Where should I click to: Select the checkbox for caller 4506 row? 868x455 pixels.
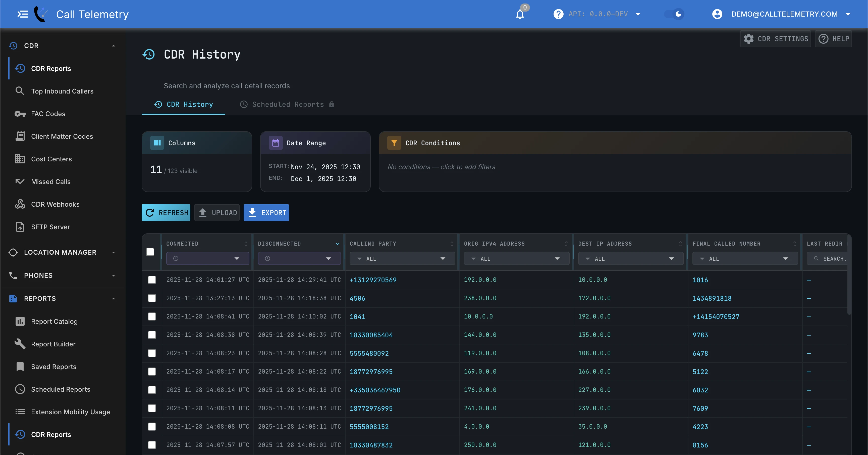tap(152, 298)
